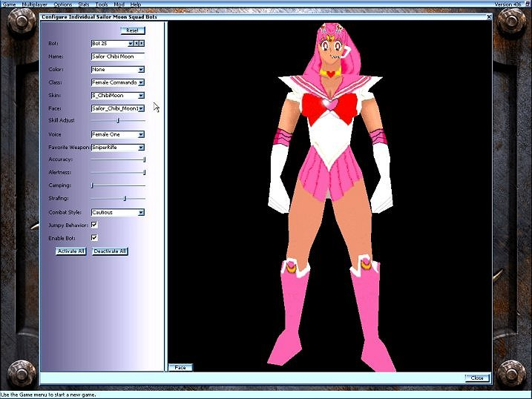Viewport: 532px width, 399px height.
Task: Expand the Combat Style dropdown Cautious
Action: click(141, 213)
